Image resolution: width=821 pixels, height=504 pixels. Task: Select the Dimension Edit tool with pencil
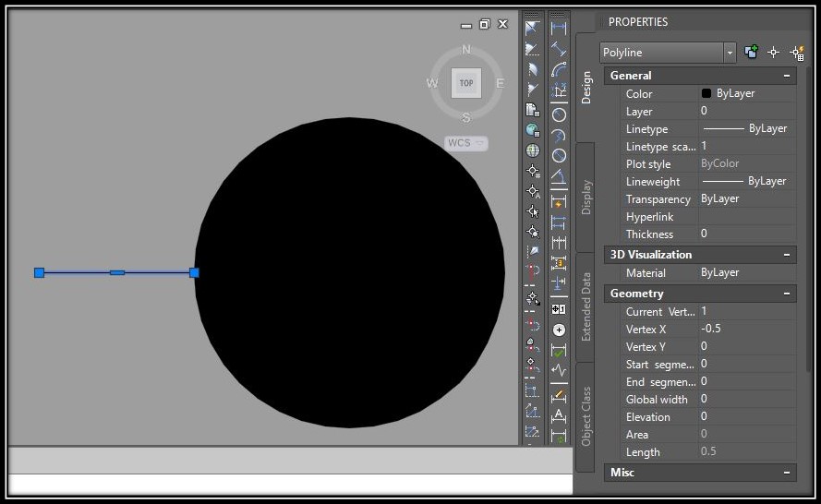click(559, 396)
